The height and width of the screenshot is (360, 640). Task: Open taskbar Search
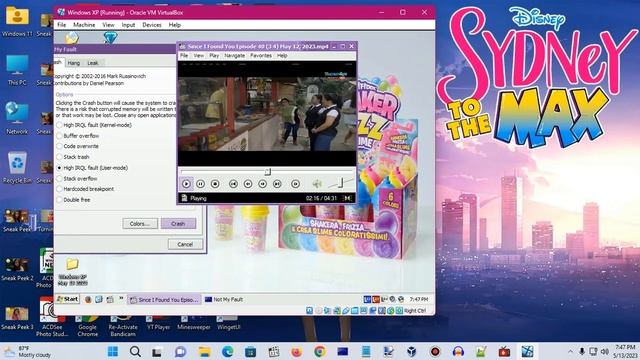click(136, 351)
